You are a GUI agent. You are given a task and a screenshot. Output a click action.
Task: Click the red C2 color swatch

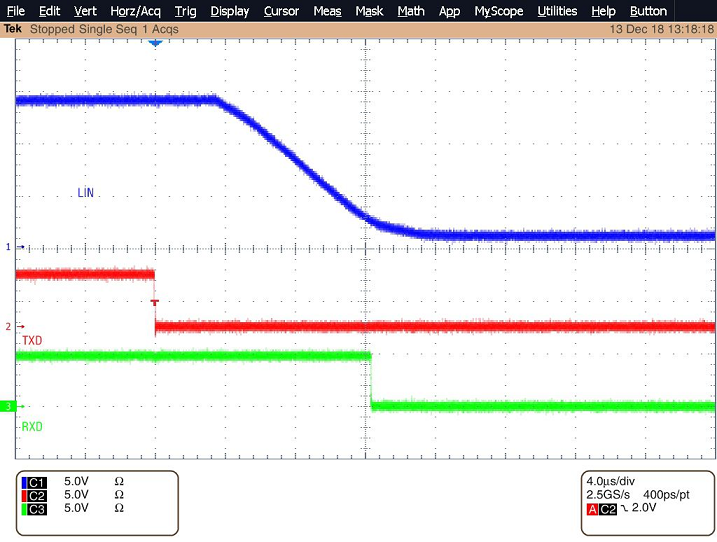point(24,496)
